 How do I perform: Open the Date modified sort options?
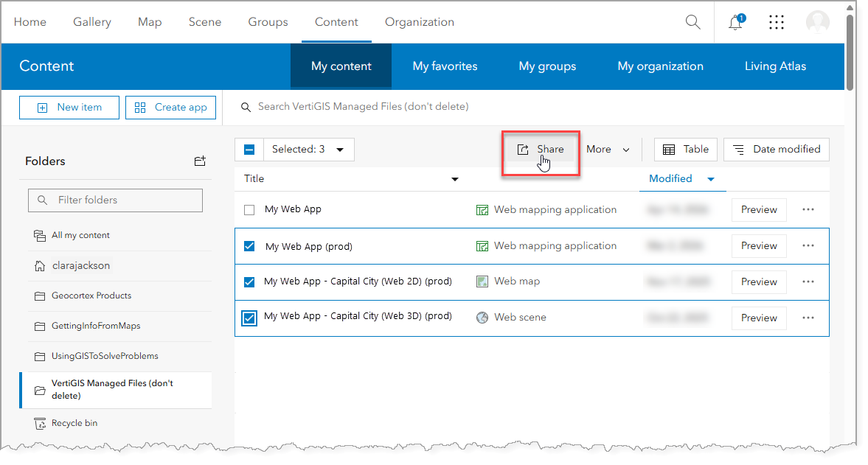(x=776, y=150)
